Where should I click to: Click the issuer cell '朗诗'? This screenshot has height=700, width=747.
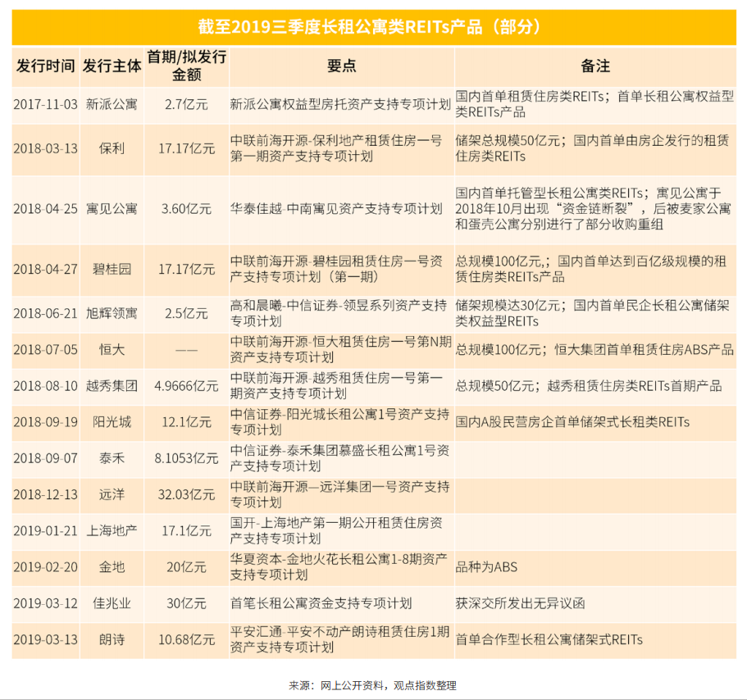coord(112,639)
